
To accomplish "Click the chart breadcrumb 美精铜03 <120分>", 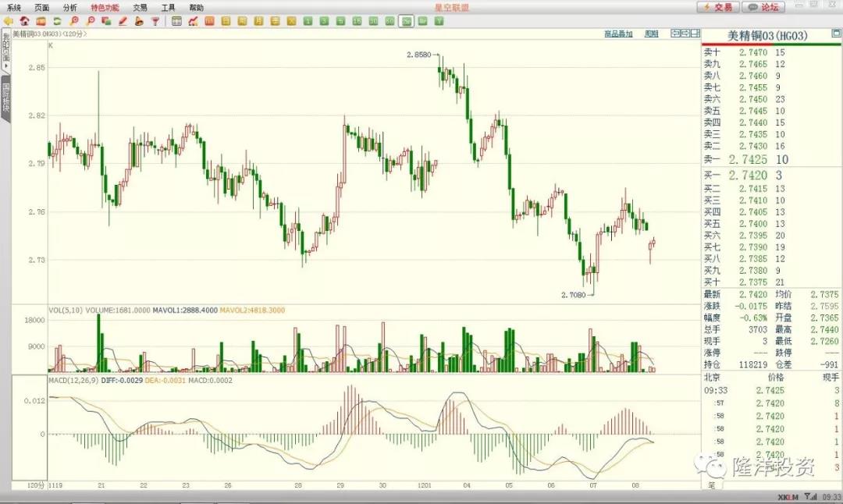I will tap(49, 34).
